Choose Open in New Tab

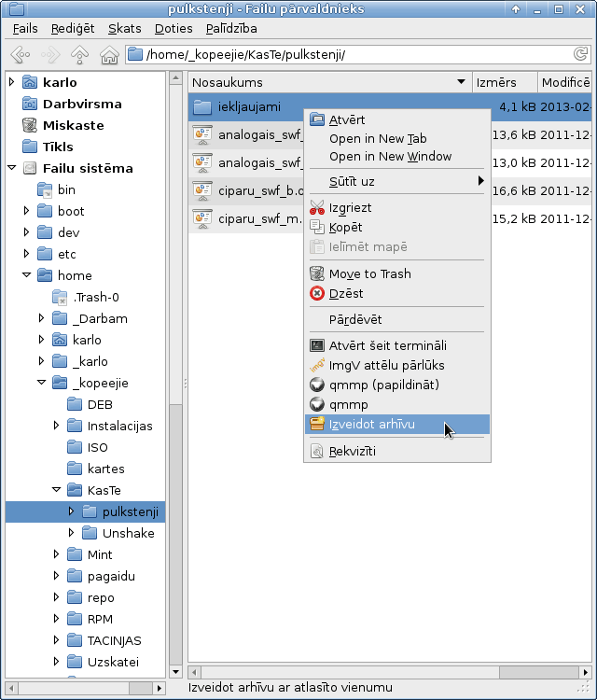click(397, 139)
